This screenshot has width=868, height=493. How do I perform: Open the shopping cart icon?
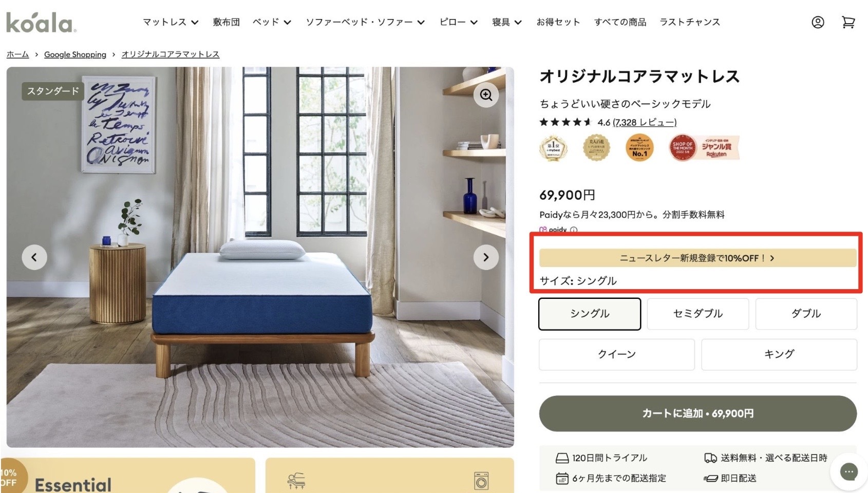pos(848,22)
